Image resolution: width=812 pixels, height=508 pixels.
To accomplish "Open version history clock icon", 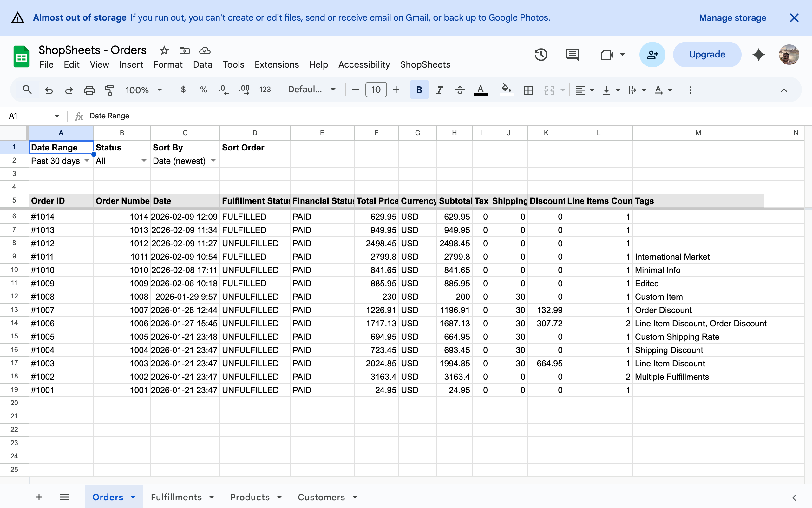I will 541,54.
